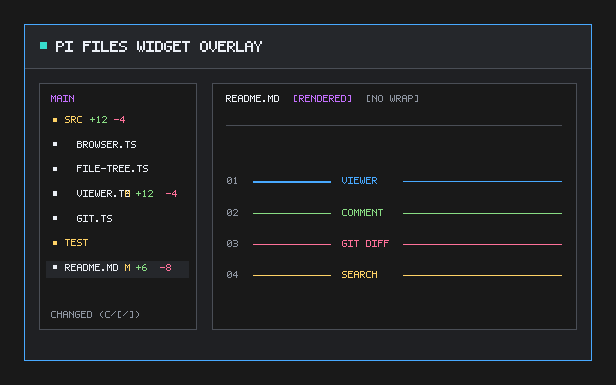Screen dimensions: 616x385
Task: Open GIT.TS file
Action: 94,218
